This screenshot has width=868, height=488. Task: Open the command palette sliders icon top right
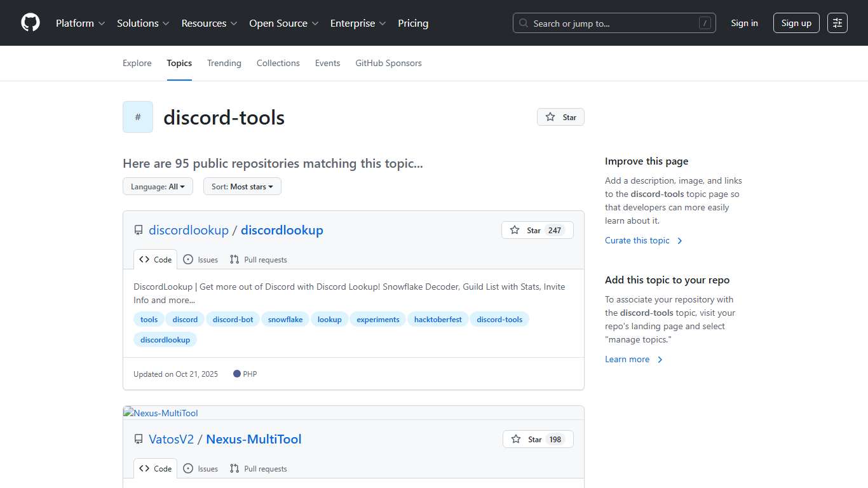coord(837,22)
